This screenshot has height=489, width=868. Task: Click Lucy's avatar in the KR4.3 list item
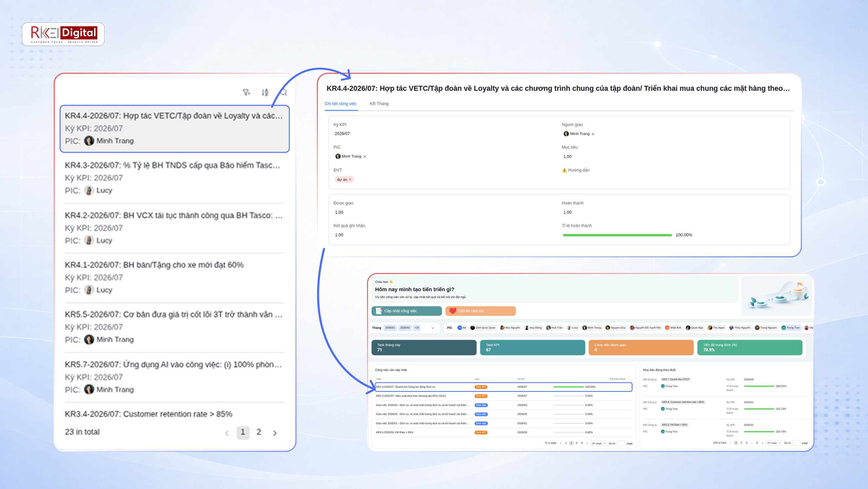[89, 190]
